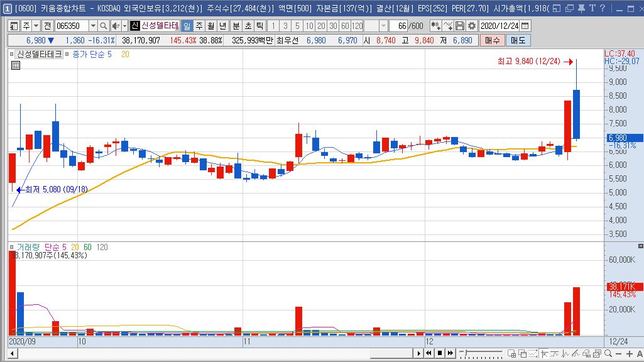This screenshot has height=362, width=644.
Task: Zoom in with plus icon
Action: pyautogui.click(x=629, y=353)
